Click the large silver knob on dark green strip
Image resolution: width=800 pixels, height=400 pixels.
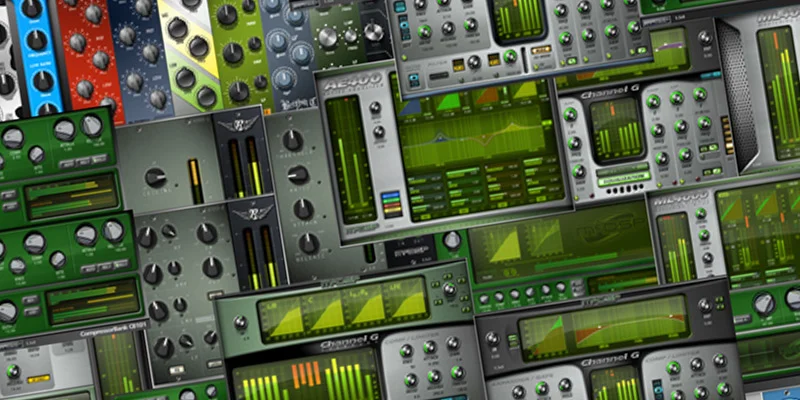[328, 37]
